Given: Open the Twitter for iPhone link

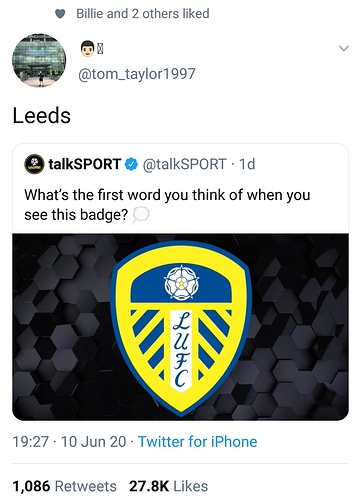Looking at the screenshot, I should coord(198,442).
